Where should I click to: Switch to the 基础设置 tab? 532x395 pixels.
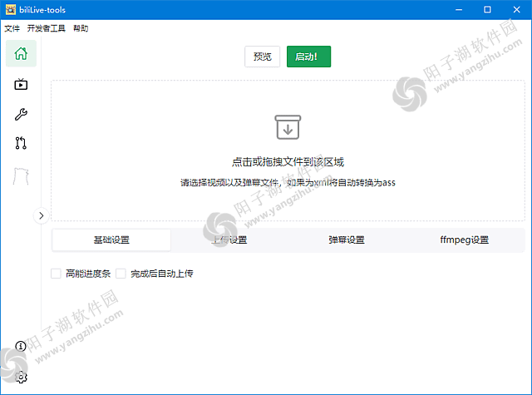tap(111, 240)
